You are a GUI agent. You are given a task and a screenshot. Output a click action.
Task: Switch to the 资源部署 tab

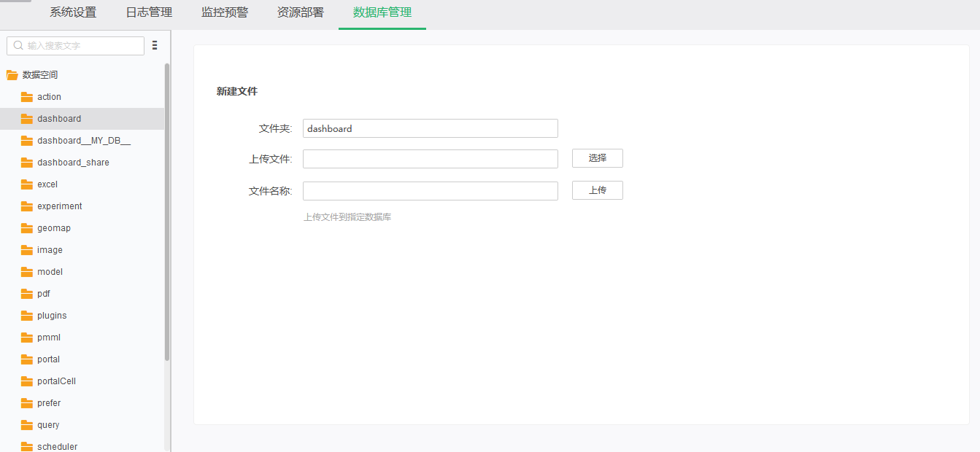[x=300, y=12]
